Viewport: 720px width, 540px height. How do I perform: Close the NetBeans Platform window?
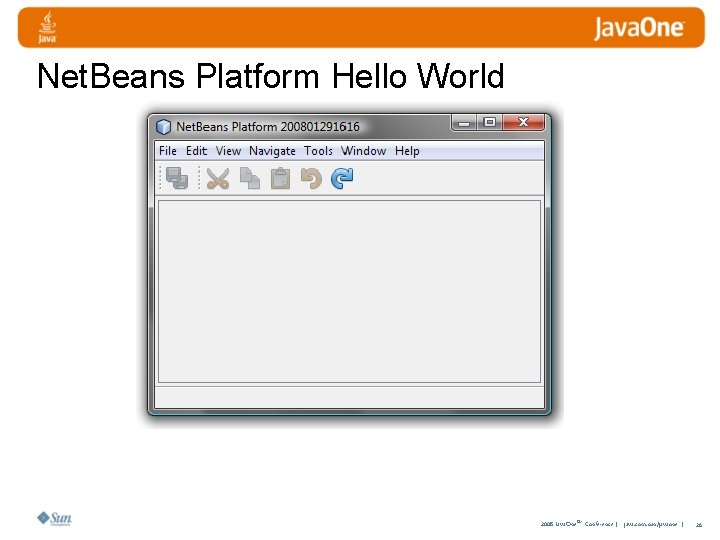pyautogui.click(x=523, y=123)
